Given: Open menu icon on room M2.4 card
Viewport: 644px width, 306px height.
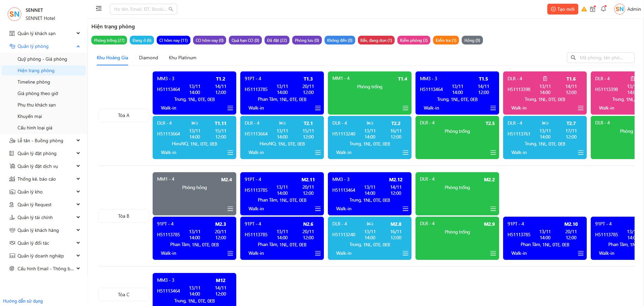Looking at the screenshot, I should (x=230, y=209).
